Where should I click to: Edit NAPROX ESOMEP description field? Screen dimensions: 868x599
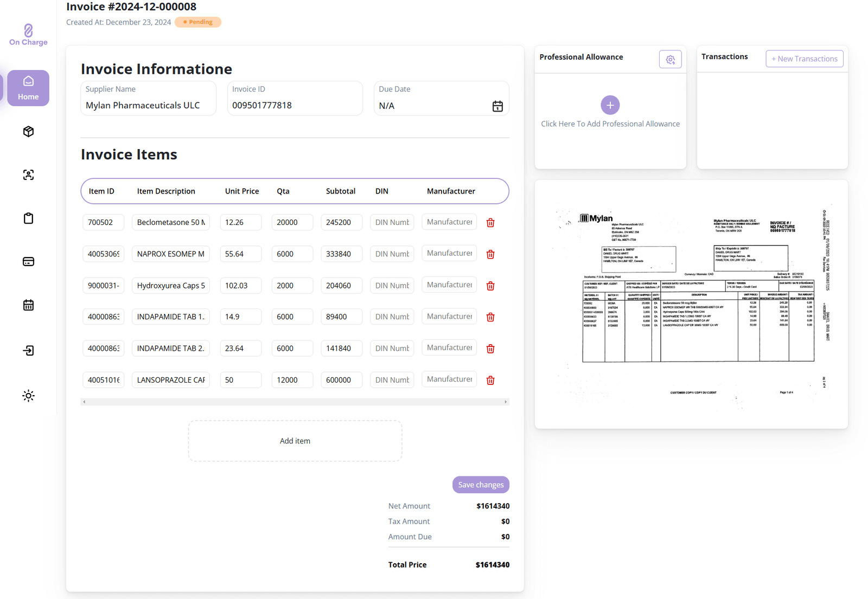171,254
